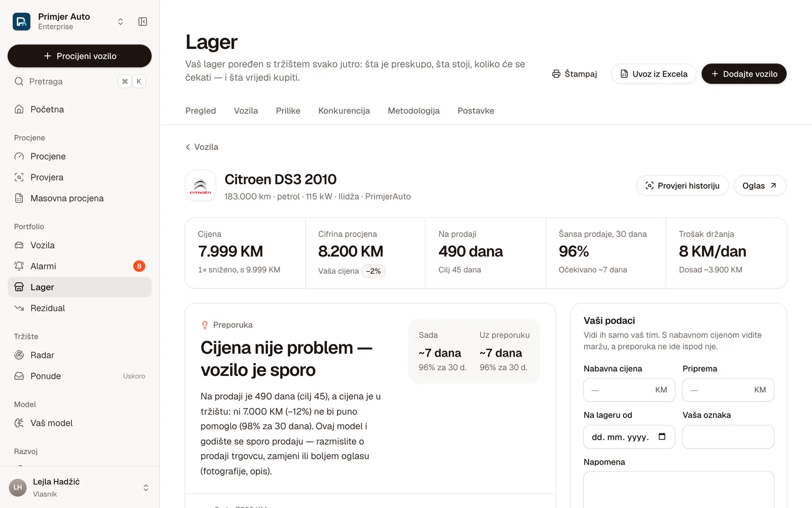Switch to the Vozila tab
This screenshot has width=812, height=508.
(x=246, y=111)
